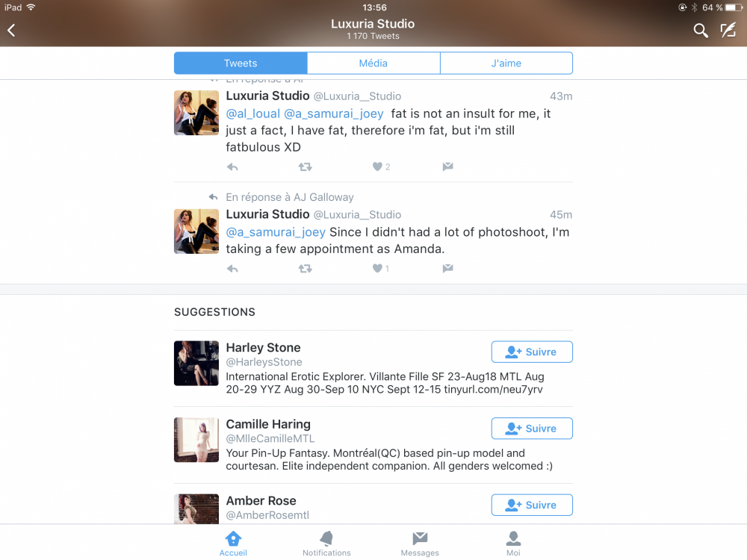Switch to the J'aime tab
Image resolution: width=747 pixels, height=560 pixels.
pos(506,63)
